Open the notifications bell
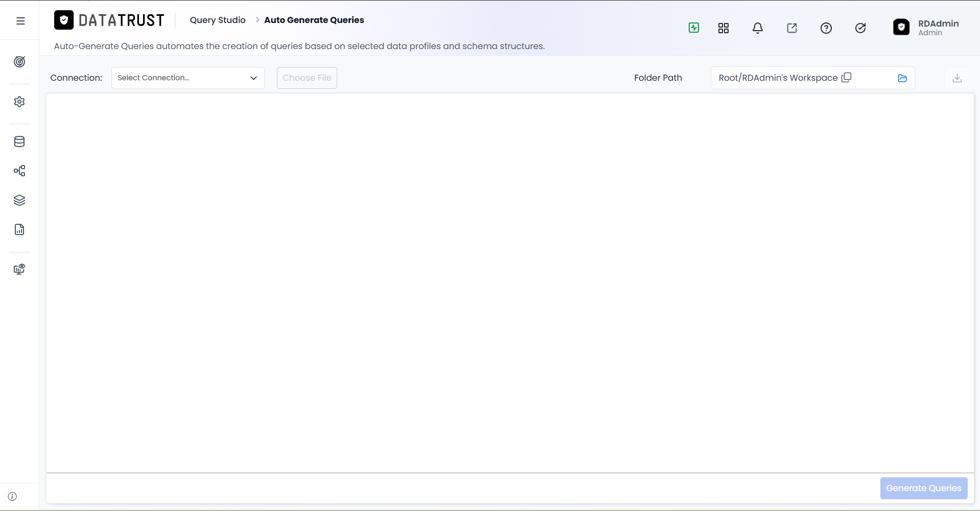This screenshot has width=980, height=511. coord(758,28)
